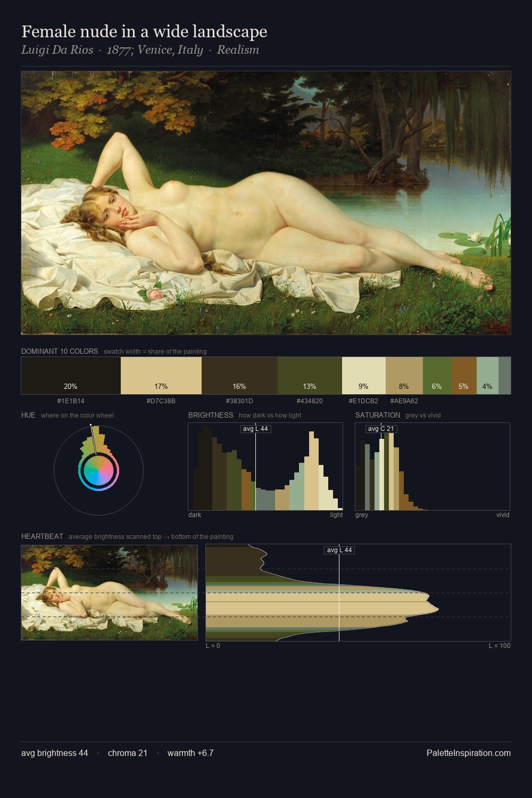Click the "grey" axis label under saturation

[362, 515]
